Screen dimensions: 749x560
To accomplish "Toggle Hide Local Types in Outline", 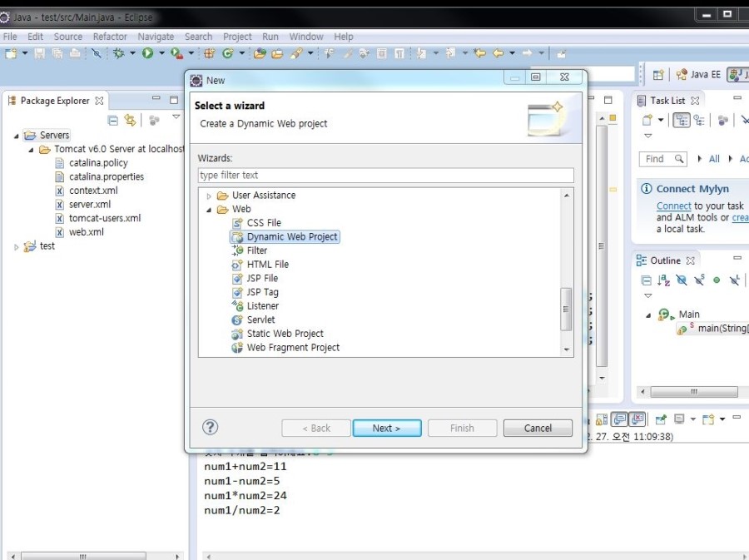I will click(735, 280).
